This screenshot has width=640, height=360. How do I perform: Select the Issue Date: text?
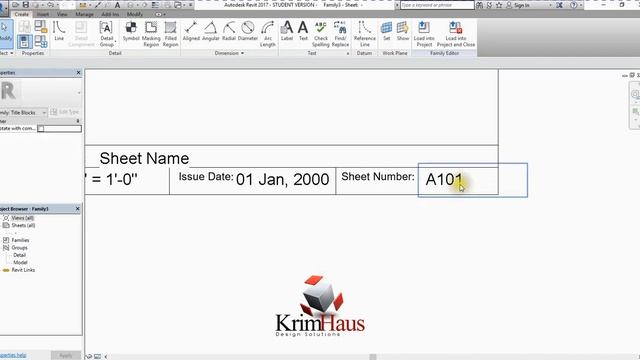(x=206, y=177)
